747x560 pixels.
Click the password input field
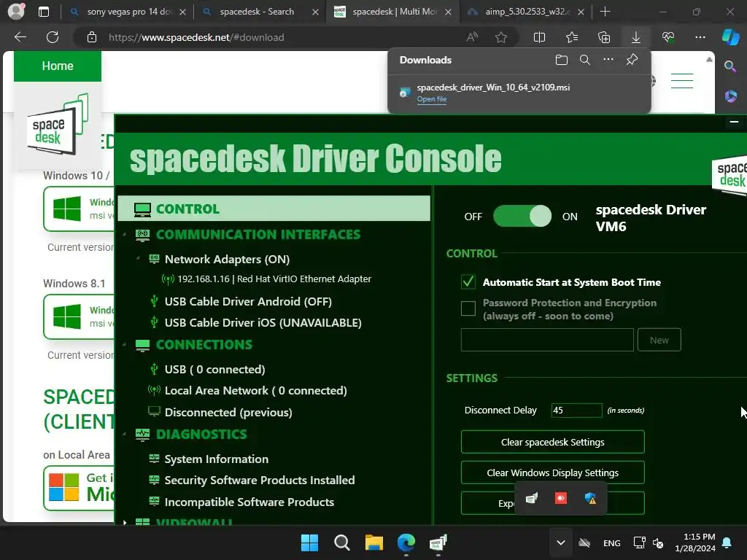click(547, 340)
